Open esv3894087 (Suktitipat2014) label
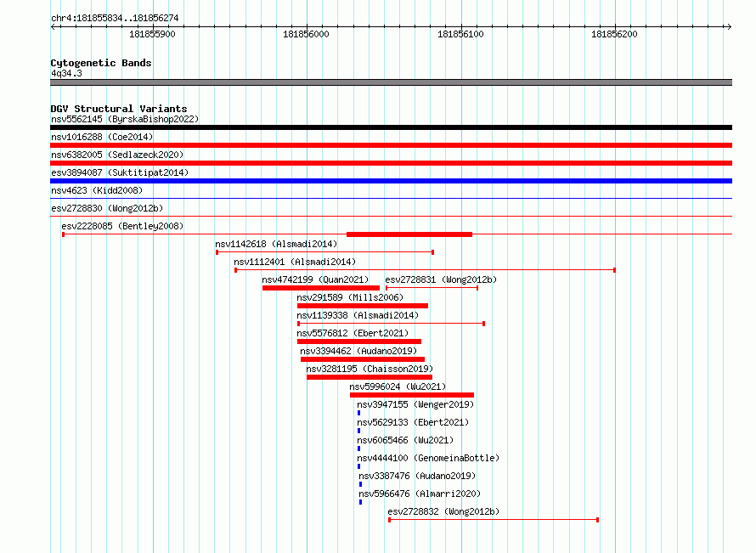Viewport: 756px width, 553px height. click(x=120, y=172)
